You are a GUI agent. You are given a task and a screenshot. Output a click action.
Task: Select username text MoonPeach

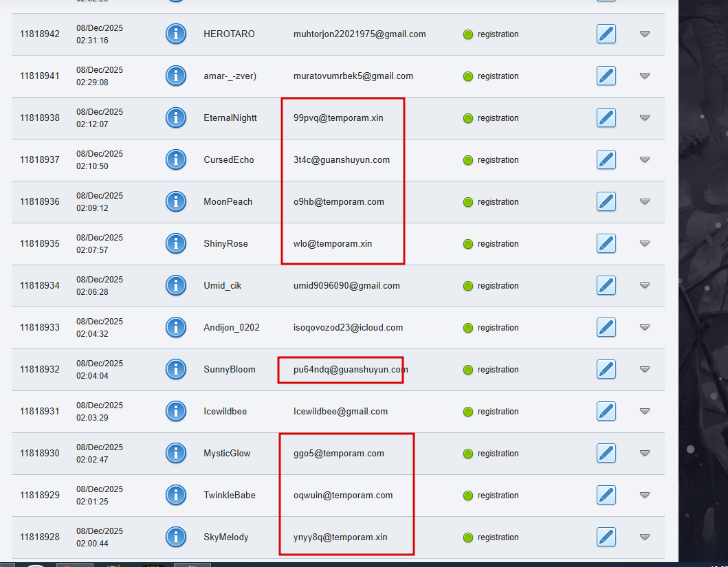228,201
